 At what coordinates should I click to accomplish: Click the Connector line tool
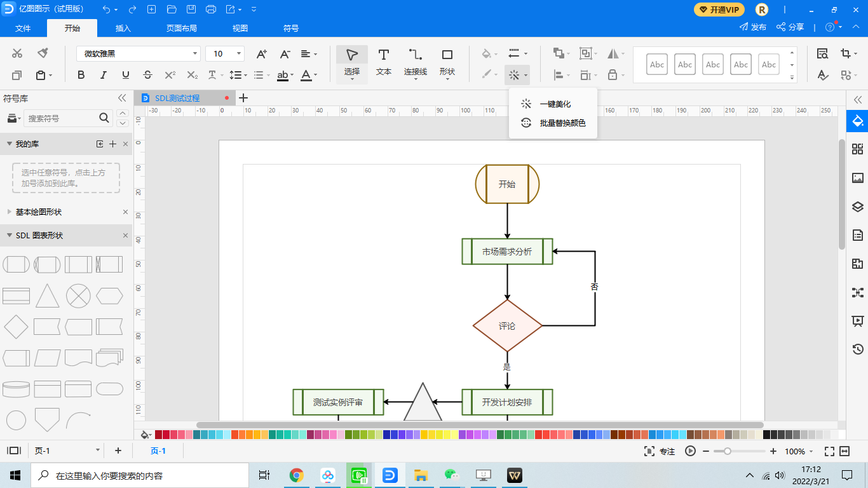[x=415, y=62]
